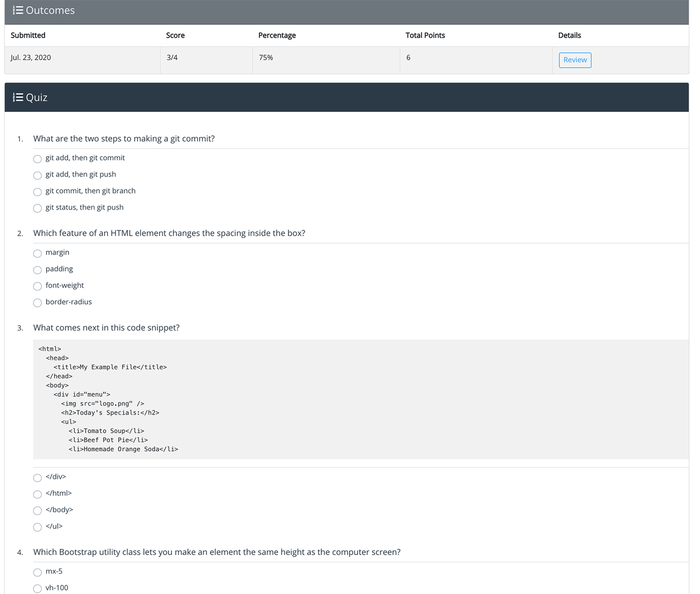
Task: Select 'git add, then git commit' option
Action: coord(37,159)
